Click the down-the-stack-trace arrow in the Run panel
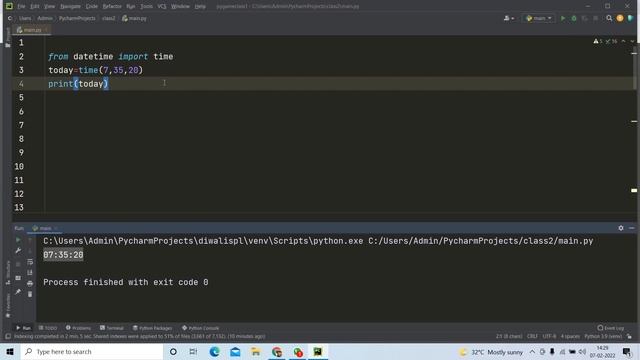The image size is (640, 360). point(30,251)
